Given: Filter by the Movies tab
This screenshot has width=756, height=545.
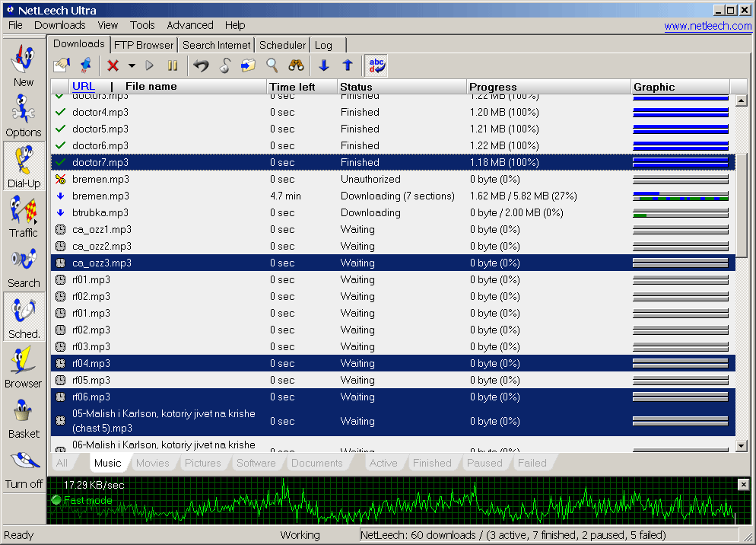Looking at the screenshot, I should click(152, 463).
